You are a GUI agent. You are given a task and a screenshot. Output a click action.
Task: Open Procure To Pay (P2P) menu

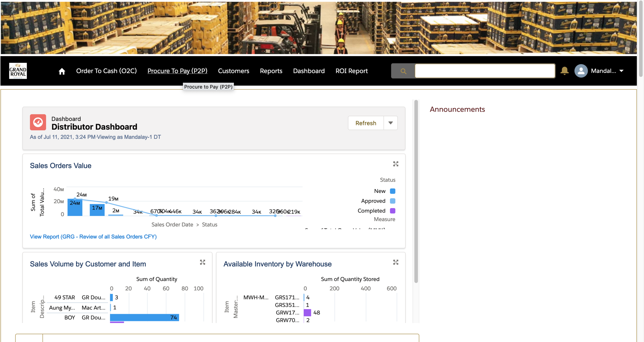point(177,71)
